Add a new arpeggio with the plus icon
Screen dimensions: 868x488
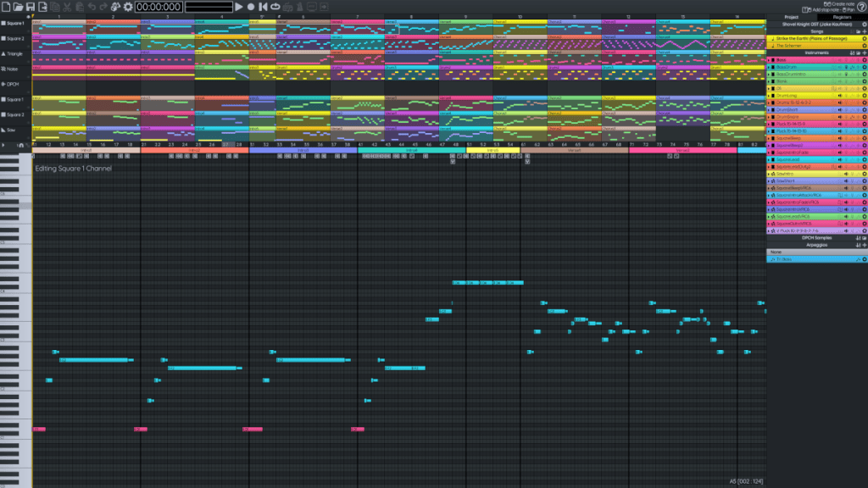pyautogui.click(x=864, y=245)
